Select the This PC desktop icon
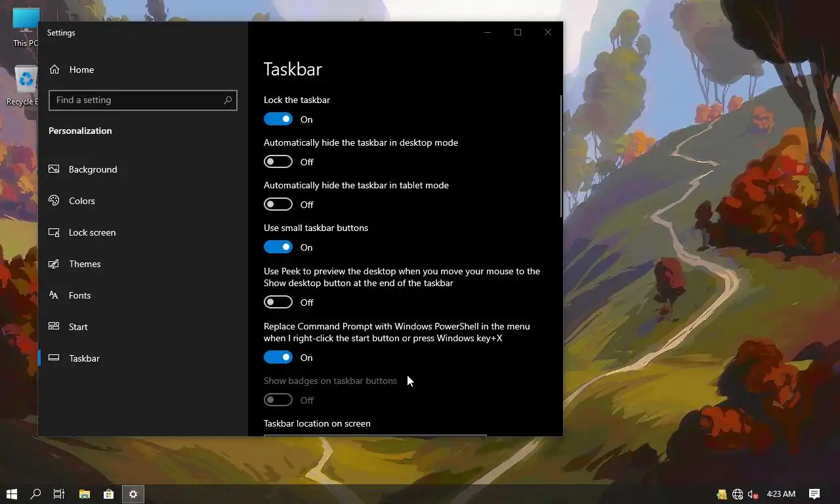The width and height of the screenshot is (840, 504). point(26,28)
